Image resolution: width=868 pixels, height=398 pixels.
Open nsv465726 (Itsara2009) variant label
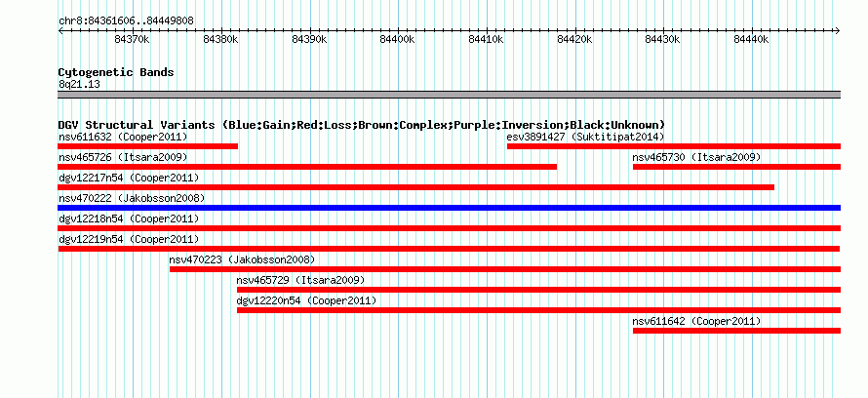pyautogui.click(x=123, y=157)
